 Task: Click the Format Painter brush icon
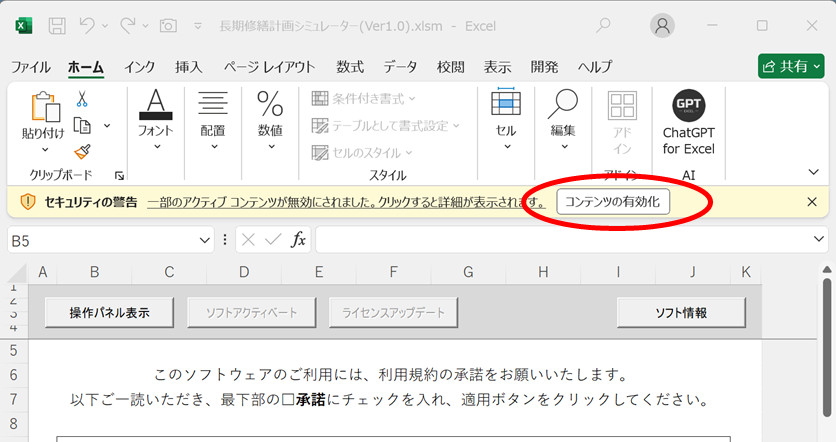82,151
